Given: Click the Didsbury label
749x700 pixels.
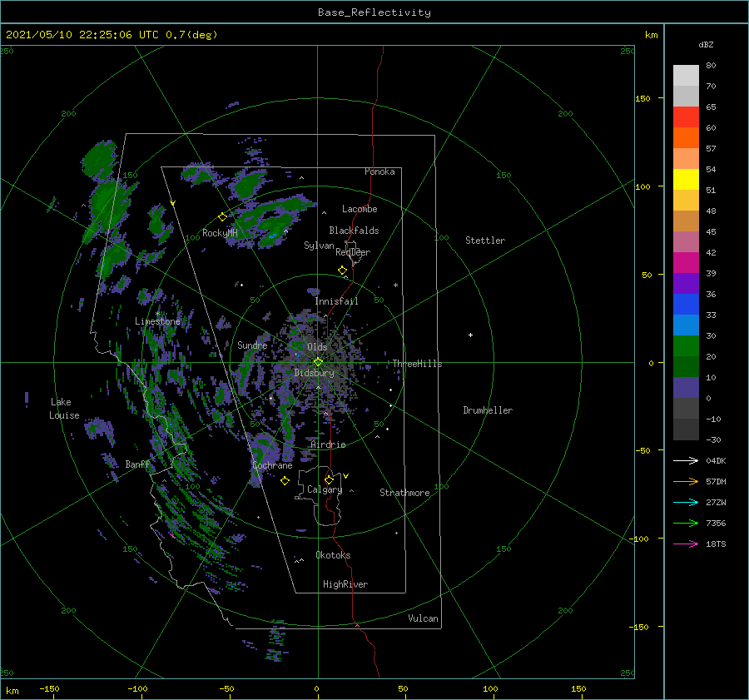Looking at the screenshot, I should (x=314, y=373).
